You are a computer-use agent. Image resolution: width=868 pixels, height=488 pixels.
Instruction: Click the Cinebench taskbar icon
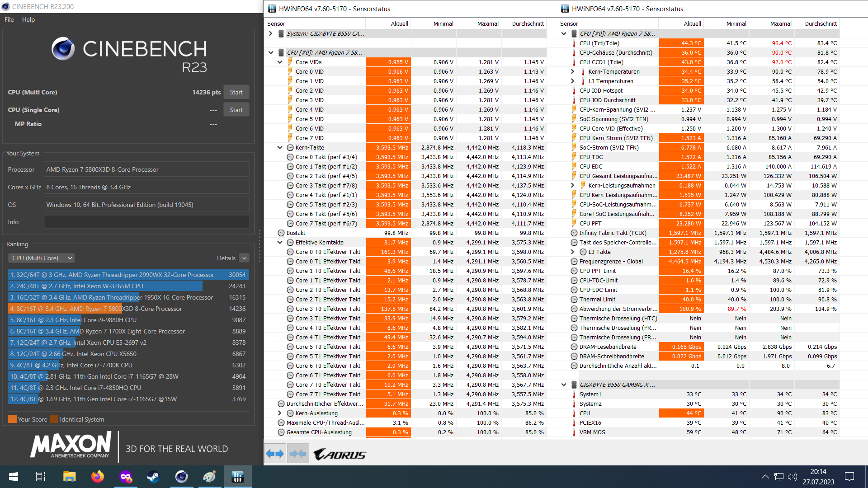click(181, 477)
